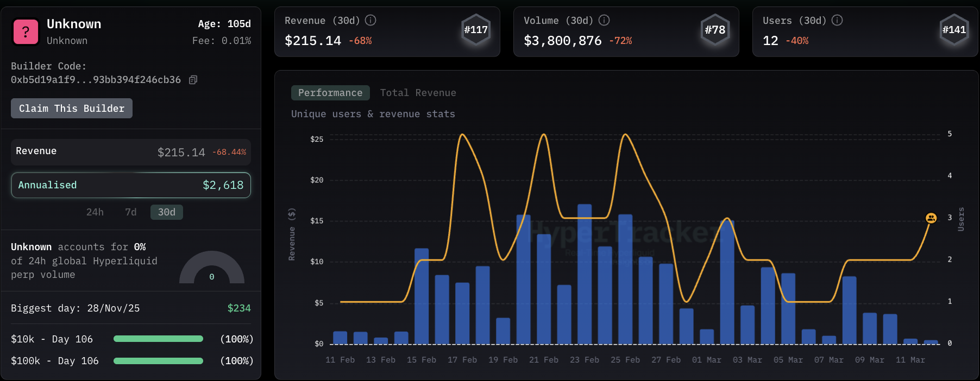Click the $10k milestone progress bar

click(x=158, y=339)
